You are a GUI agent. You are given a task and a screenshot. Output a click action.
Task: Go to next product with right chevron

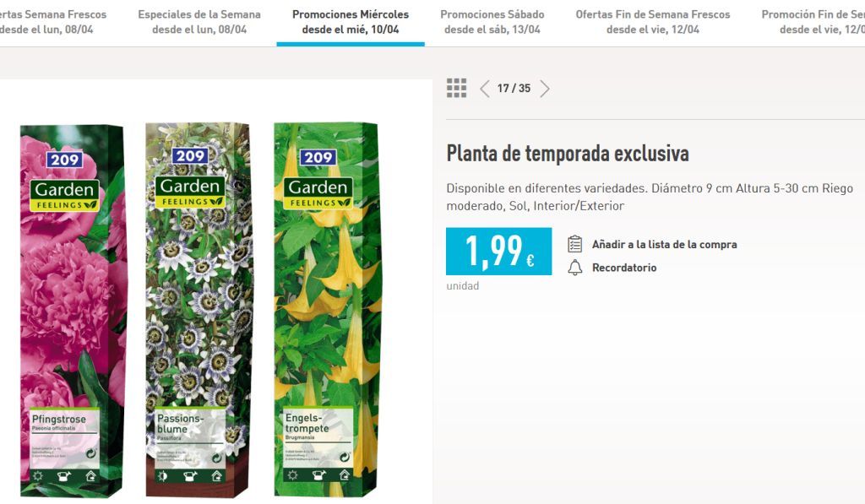coord(545,89)
